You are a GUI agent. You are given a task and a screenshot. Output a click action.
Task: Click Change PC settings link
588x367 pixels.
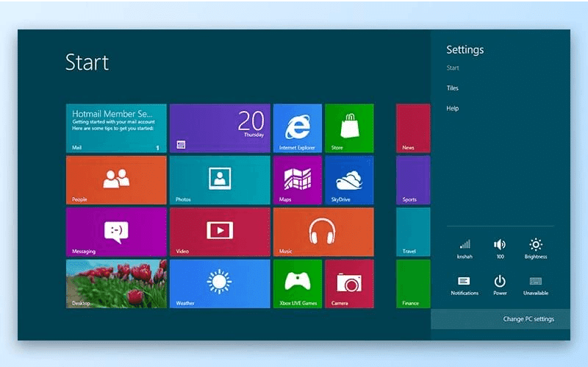coord(528,319)
